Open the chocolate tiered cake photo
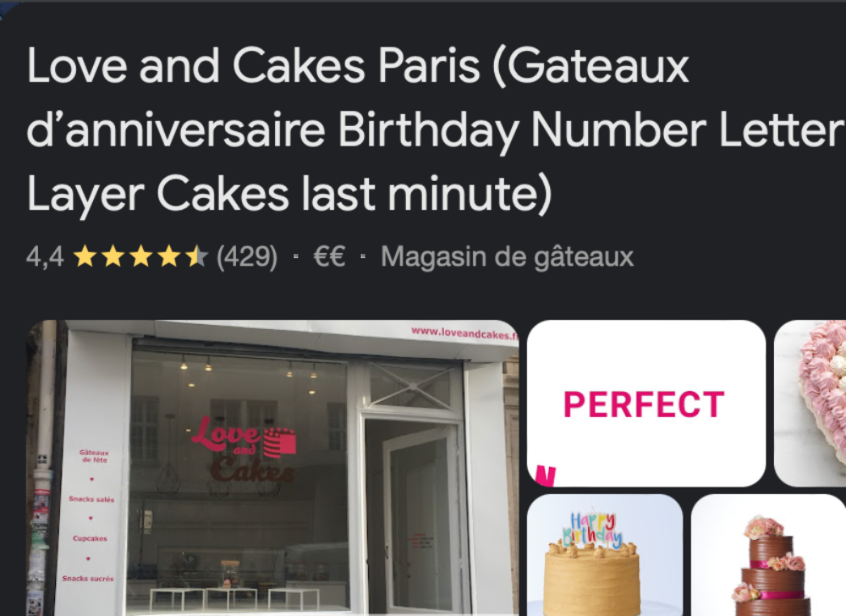The height and width of the screenshot is (616, 846). tap(768, 555)
